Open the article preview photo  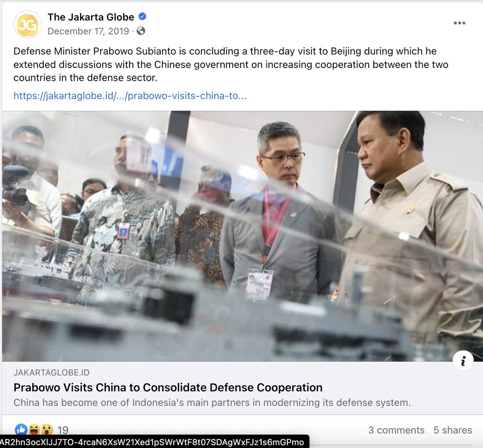pos(242,236)
